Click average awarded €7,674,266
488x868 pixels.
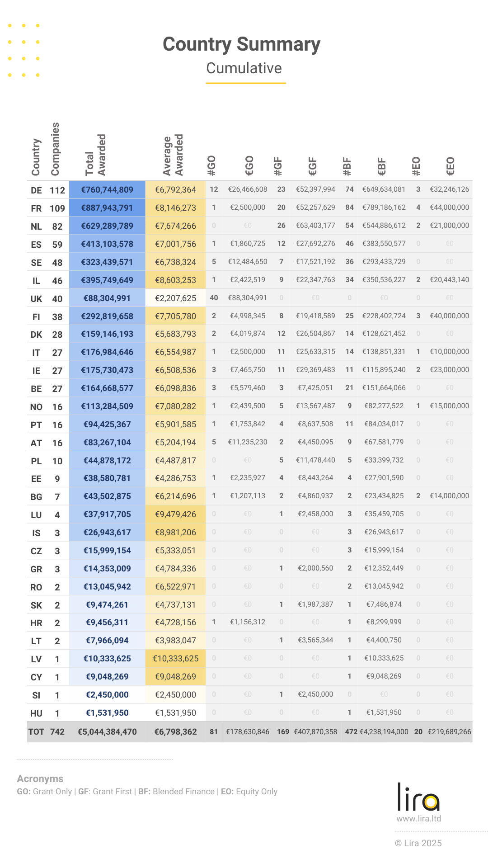pyautogui.click(x=175, y=226)
